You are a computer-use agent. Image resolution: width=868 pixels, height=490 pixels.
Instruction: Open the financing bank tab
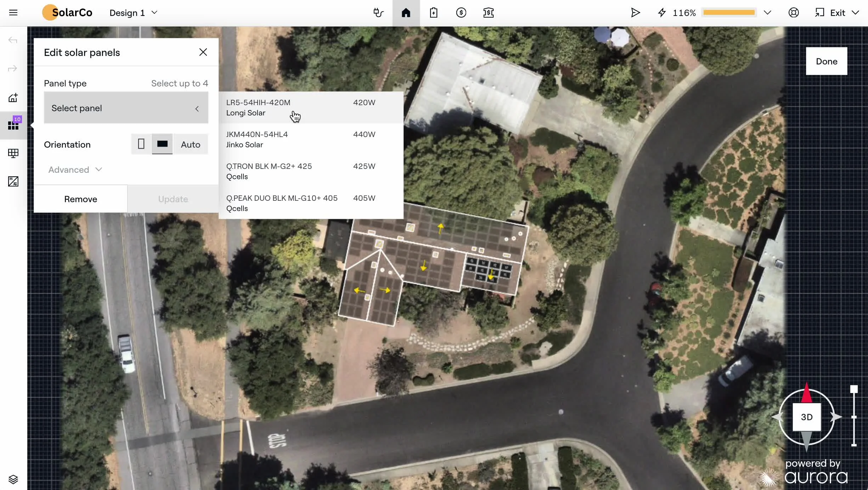[489, 13]
